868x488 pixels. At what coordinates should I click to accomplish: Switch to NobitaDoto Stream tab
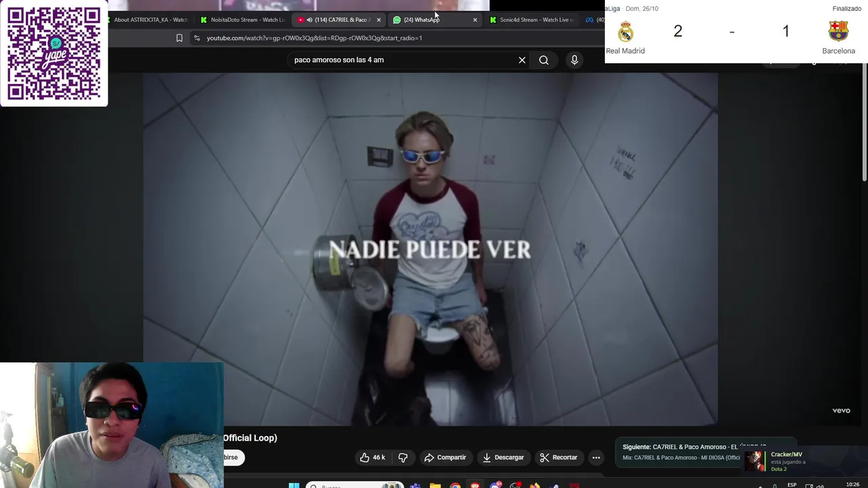click(x=243, y=20)
